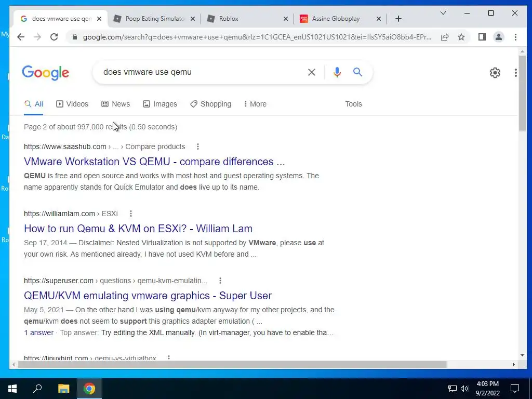Open File Explorer from the taskbar
Image resolution: width=532 pixels, height=399 pixels.
tap(63, 389)
